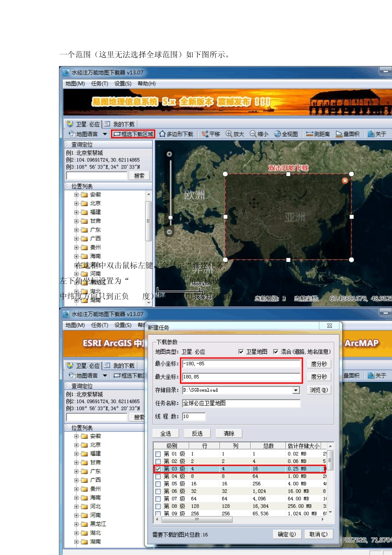The image size is (392, 555).
Task: Click the 反选 invert selection button
Action: (197, 434)
